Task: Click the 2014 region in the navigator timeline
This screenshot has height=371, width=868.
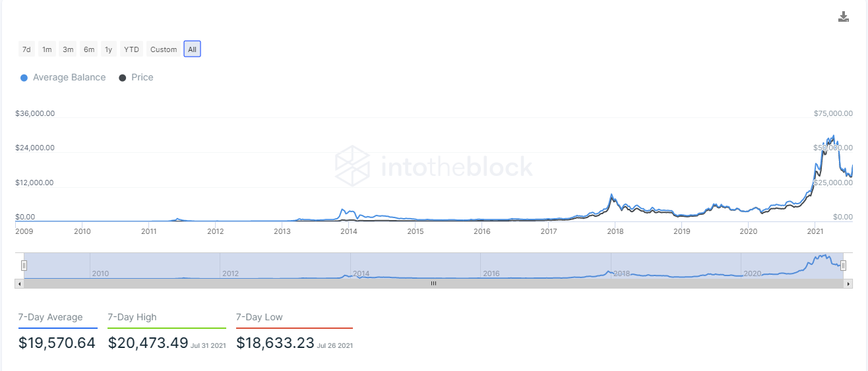Action: tap(361, 273)
